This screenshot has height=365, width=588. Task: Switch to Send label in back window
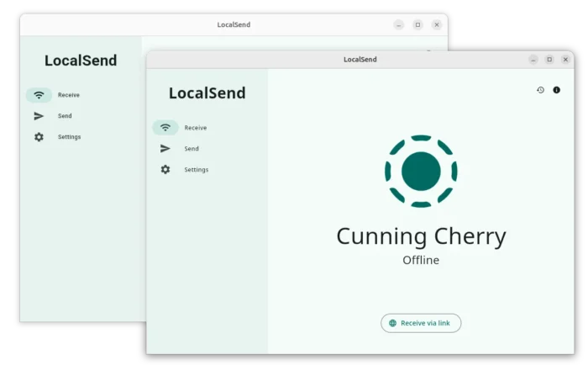click(65, 116)
